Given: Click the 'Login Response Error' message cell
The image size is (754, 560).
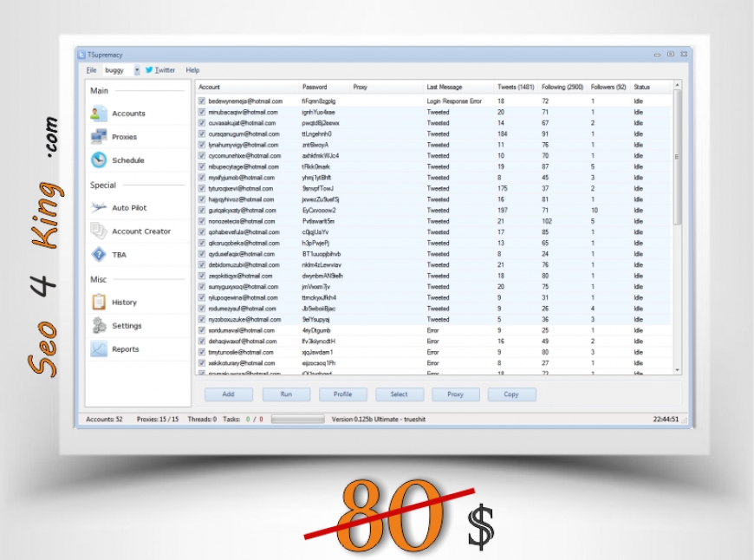Looking at the screenshot, I should pyautogui.click(x=454, y=101).
